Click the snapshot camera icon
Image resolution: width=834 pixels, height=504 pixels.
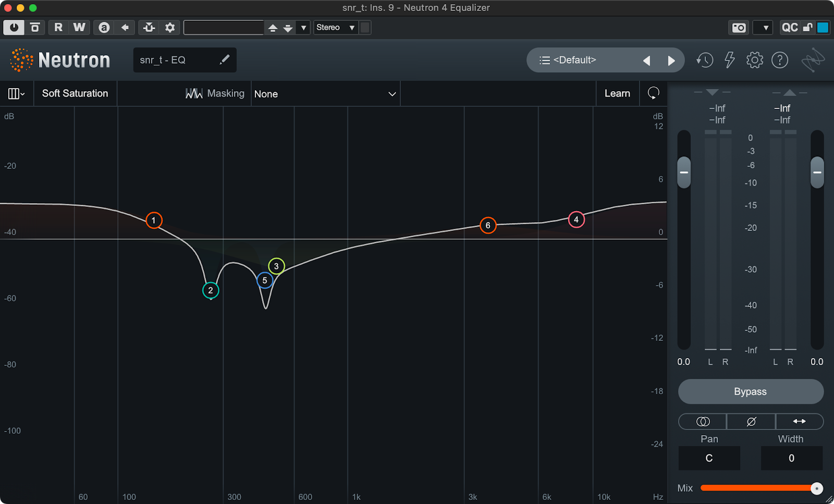coord(739,28)
